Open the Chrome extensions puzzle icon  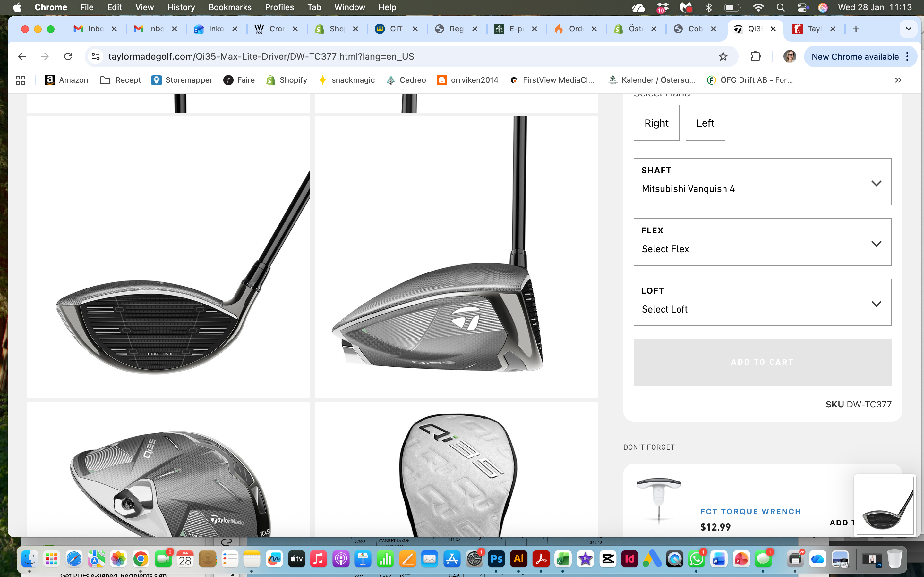755,56
